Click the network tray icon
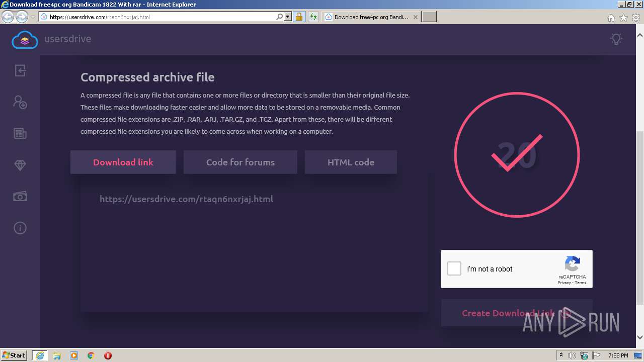 click(x=584, y=355)
